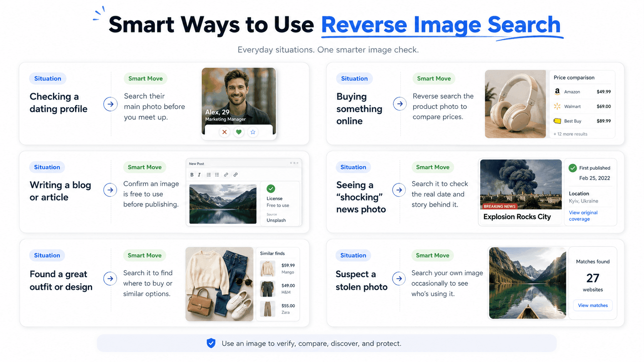Click the arrow next to Writing a blog or article

coord(110,190)
